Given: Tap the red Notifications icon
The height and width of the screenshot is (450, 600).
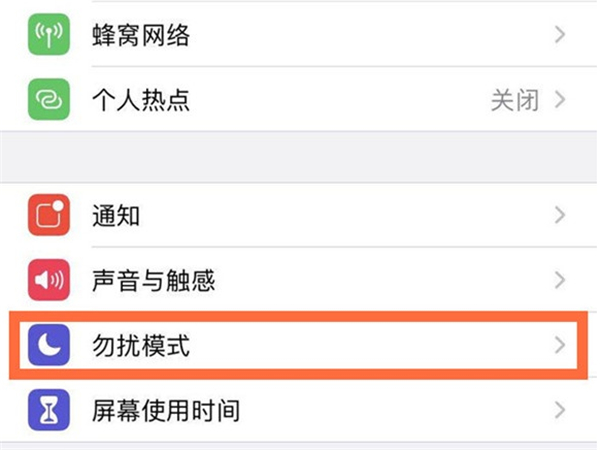Looking at the screenshot, I should tap(47, 215).
